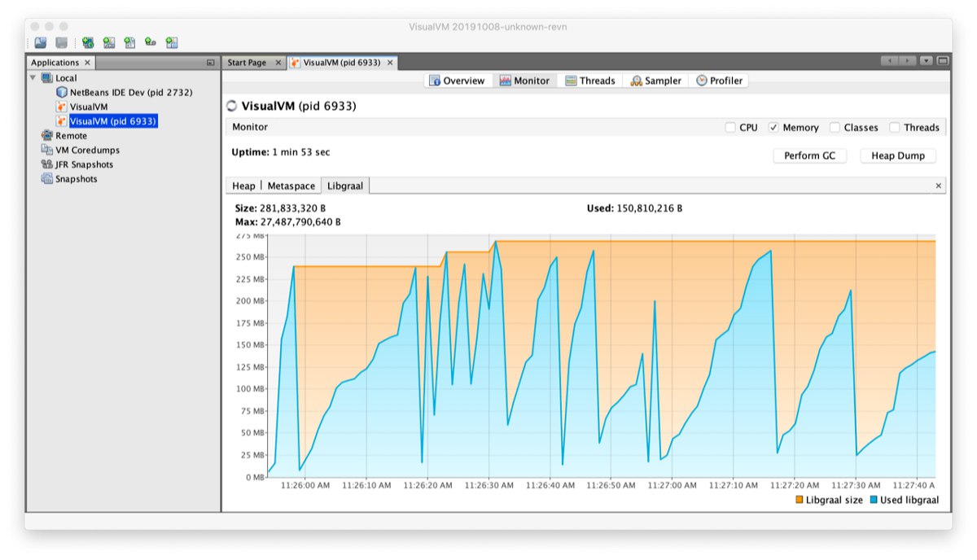Click the loading spinner beside the VisualVM title
Image resolution: width=977 pixels, height=560 pixels.
click(x=231, y=106)
